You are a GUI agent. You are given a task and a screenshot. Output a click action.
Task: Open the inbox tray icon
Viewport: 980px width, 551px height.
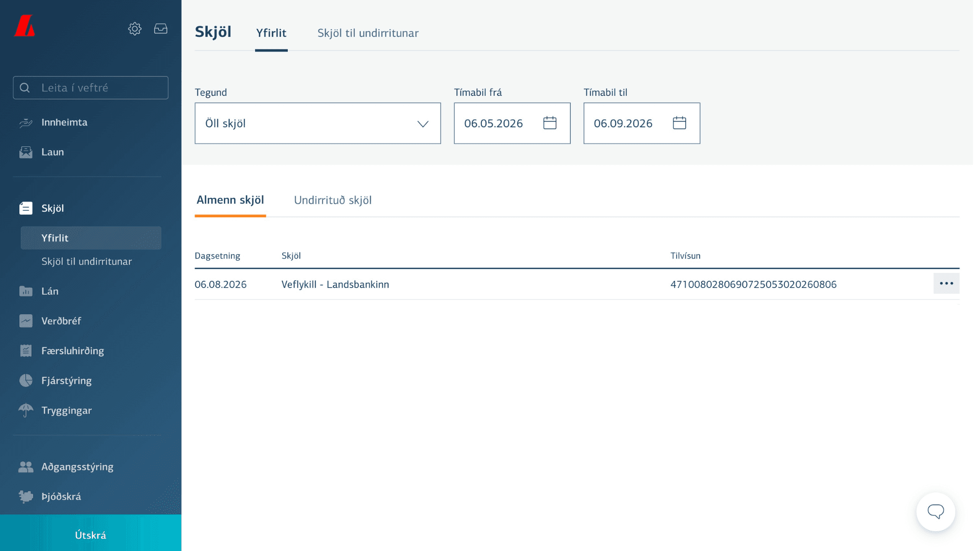point(161,29)
